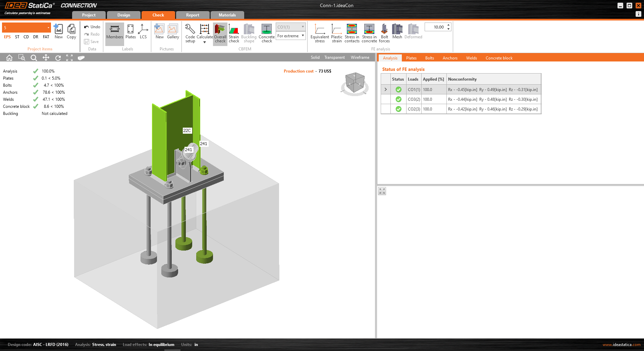Open the www.ideastatica.com link
The width and height of the screenshot is (644, 351).
click(621, 345)
